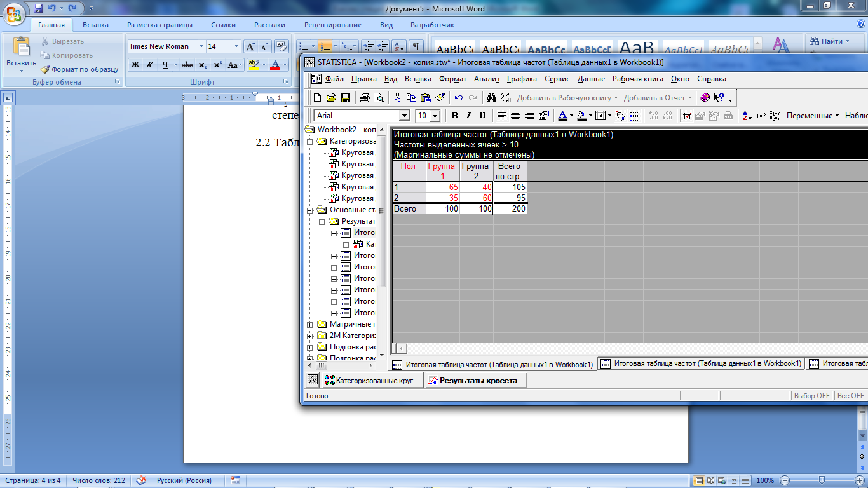The image size is (868, 488).
Task: Toggle the Word numbered list button
Action: point(325,46)
